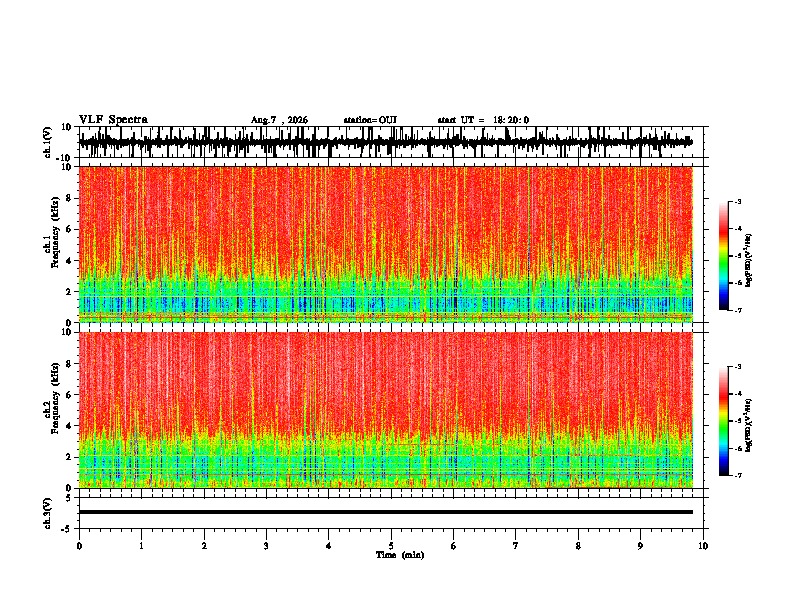This screenshot has width=792, height=612.
Task: Click the '-3' label on upper color scale
Action: pos(737,202)
